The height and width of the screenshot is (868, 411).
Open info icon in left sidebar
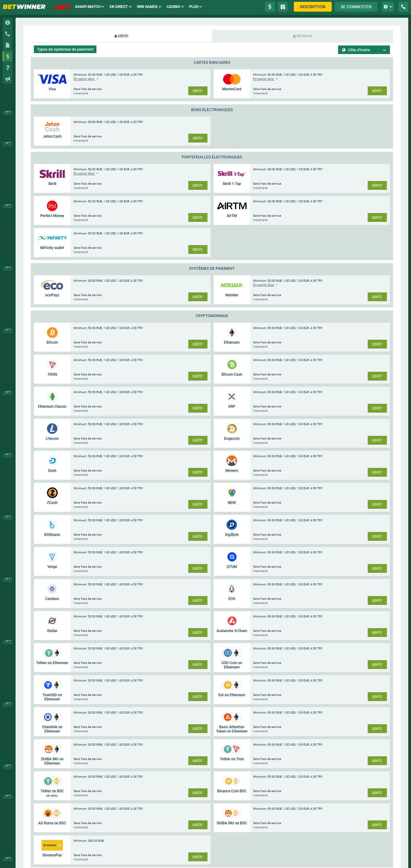(x=8, y=23)
